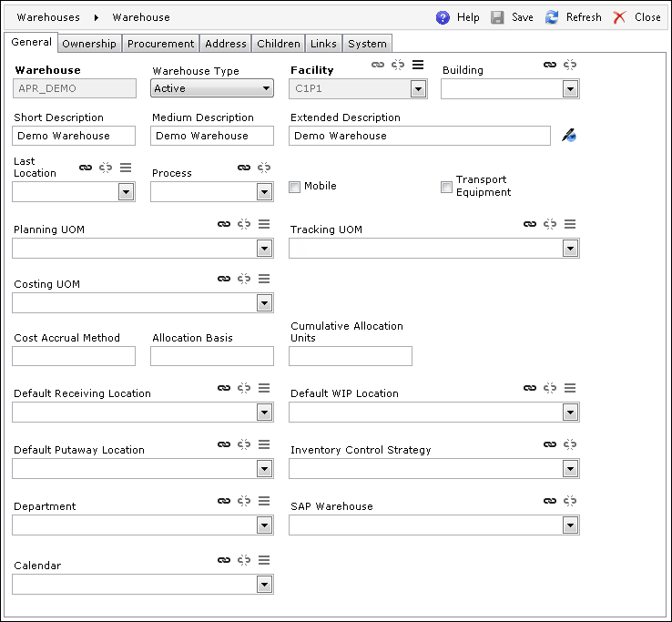
Task: Click the Process unlink icon
Action: click(264, 168)
